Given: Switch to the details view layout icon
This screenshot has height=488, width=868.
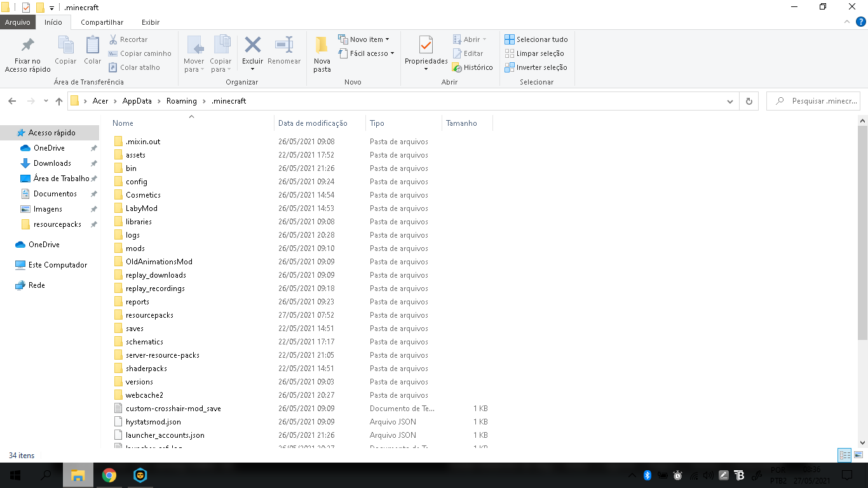Looking at the screenshot, I should (x=844, y=455).
